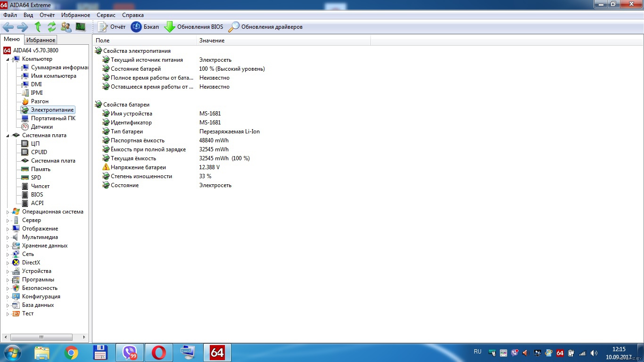This screenshot has height=362, width=644.
Task: Refresh the page with green arrows icon
Action: 52,27
